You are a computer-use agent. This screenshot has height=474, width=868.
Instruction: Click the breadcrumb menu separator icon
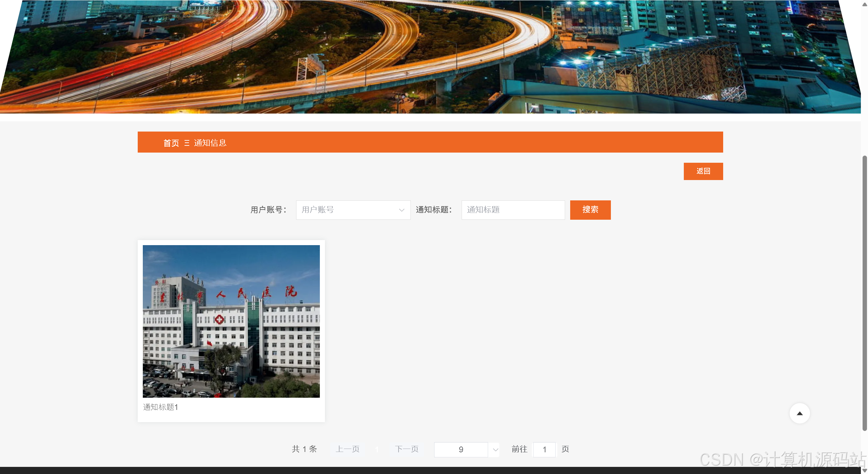tap(187, 143)
